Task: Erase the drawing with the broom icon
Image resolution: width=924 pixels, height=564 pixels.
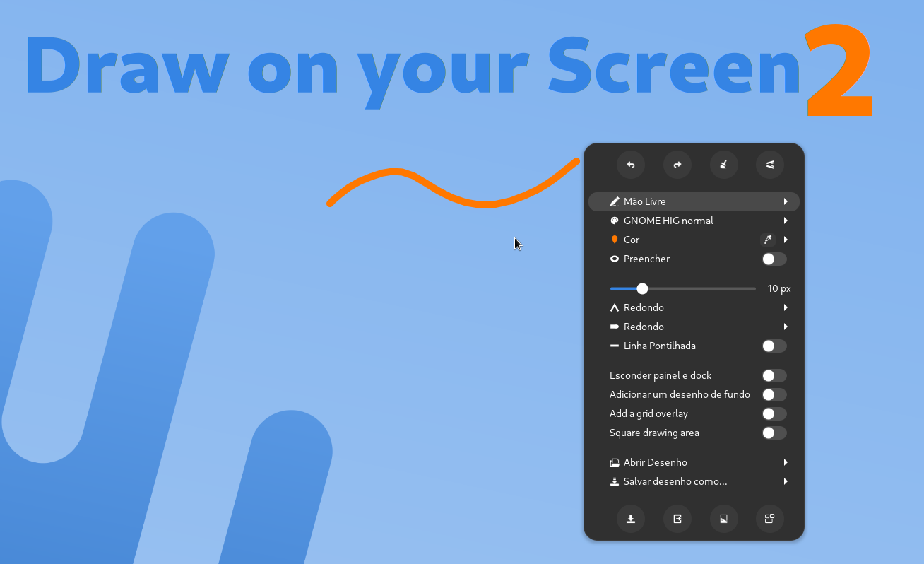Action: [724, 165]
